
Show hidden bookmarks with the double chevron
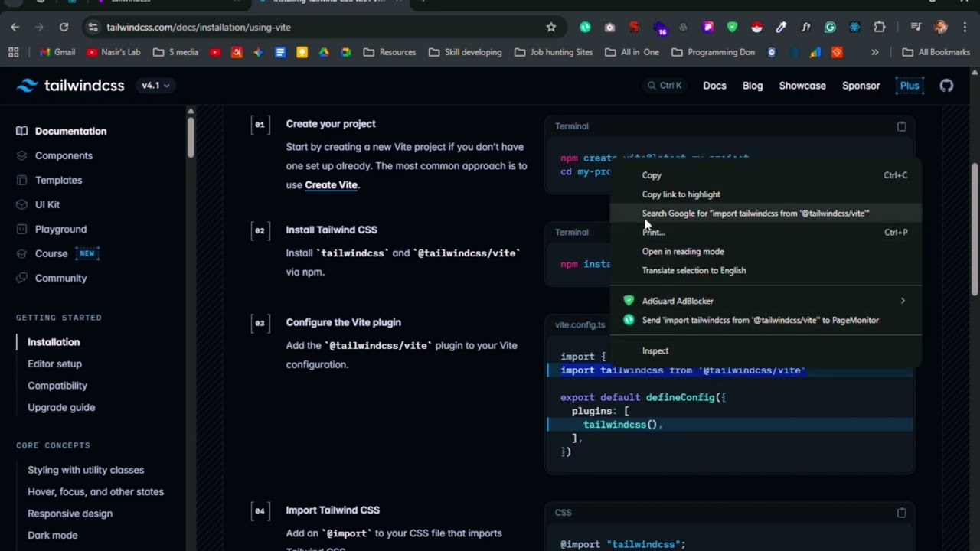click(x=874, y=52)
